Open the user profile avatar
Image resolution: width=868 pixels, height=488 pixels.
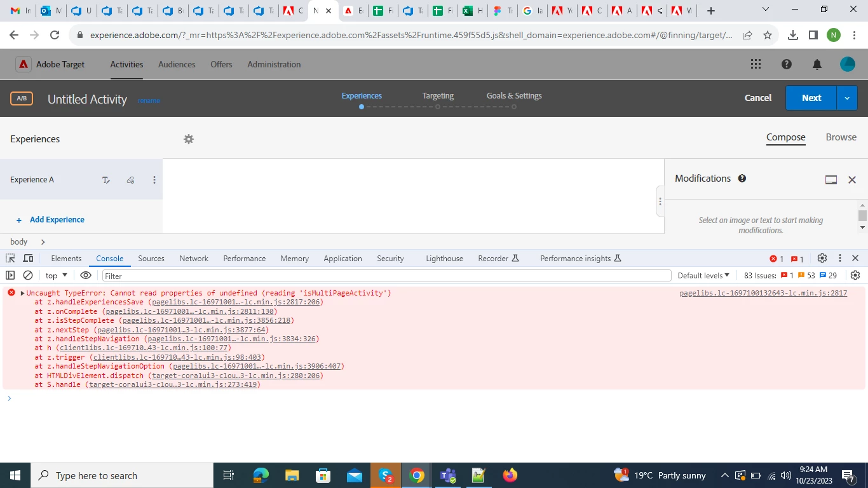[x=848, y=64]
